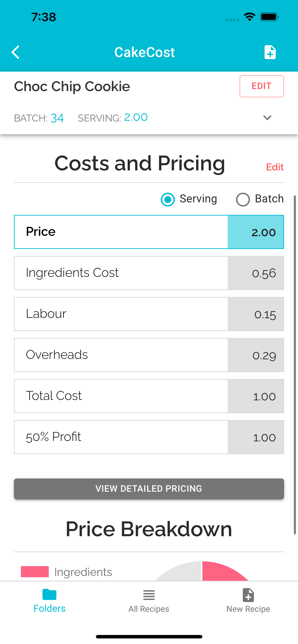This screenshot has width=298, height=644.
Task: Expand recipe details with chevron arrow
Action: [267, 118]
